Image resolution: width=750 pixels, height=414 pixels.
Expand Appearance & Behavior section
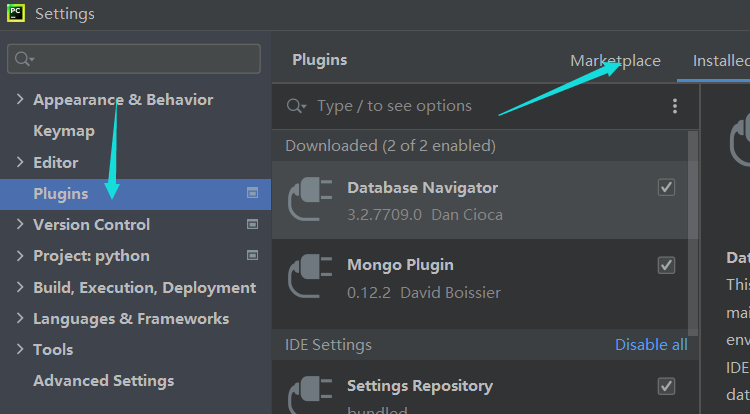[20, 99]
